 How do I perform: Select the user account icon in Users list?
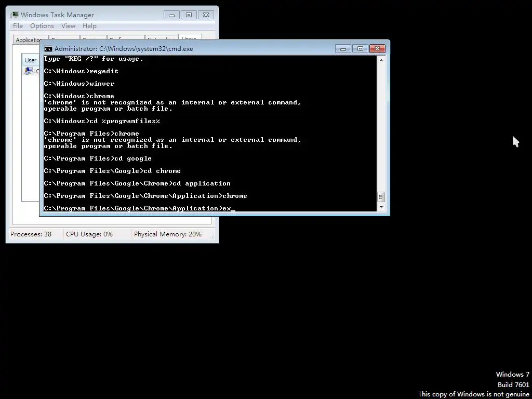pyautogui.click(x=28, y=71)
